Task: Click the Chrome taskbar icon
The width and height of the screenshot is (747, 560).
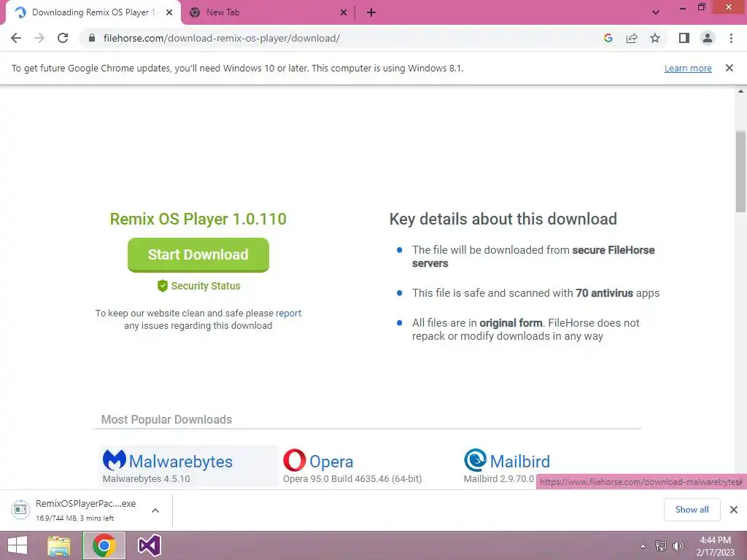Action: [104, 545]
